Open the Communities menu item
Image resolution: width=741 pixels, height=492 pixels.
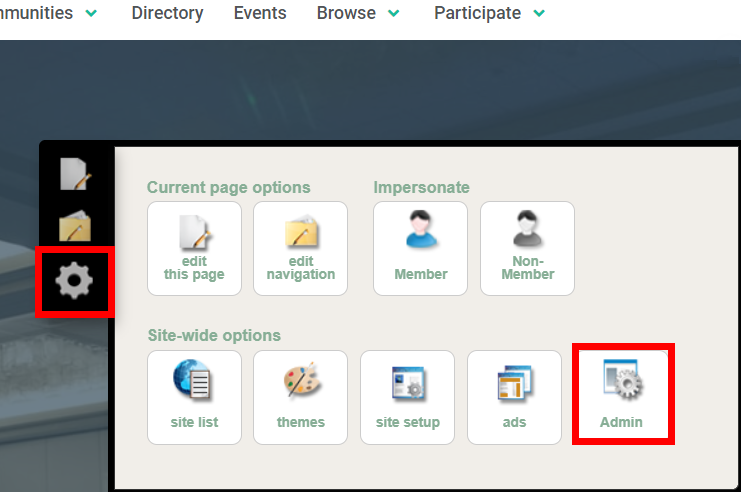[36, 13]
